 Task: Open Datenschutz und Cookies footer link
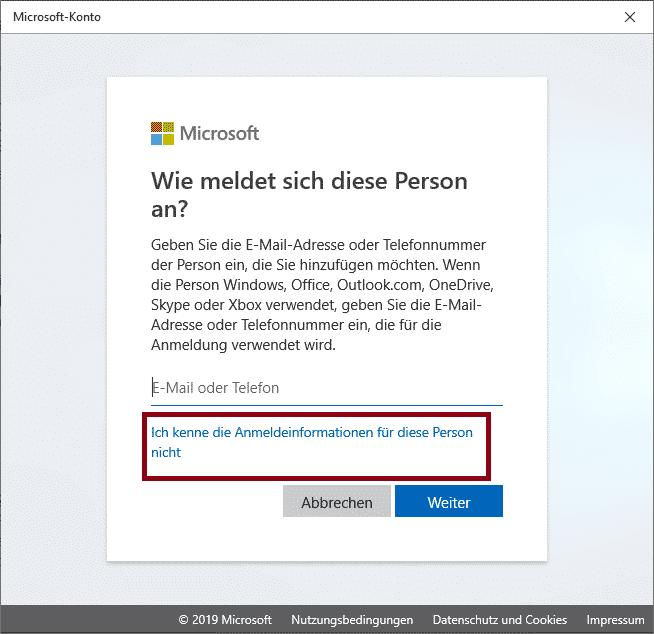click(500, 620)
